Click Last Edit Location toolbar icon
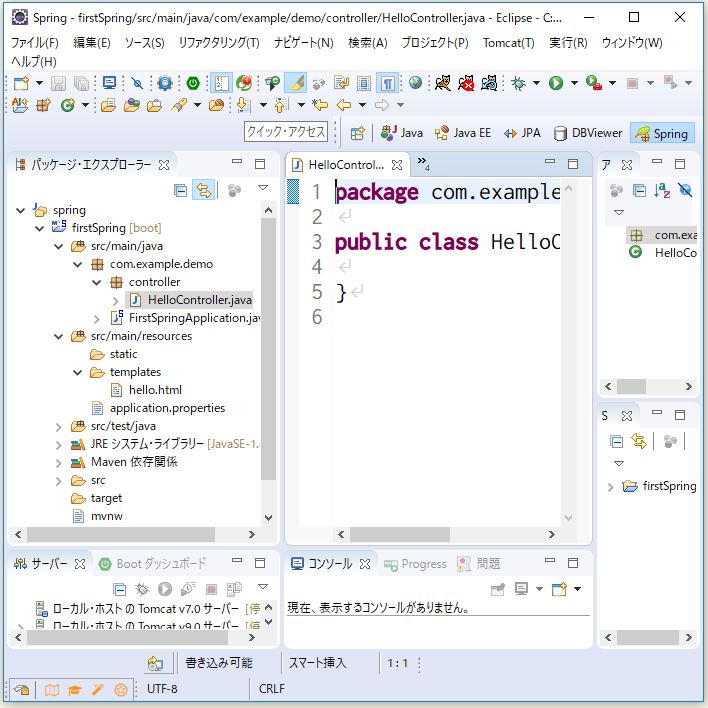Viewport: 708px width, 708px height. 320,105
